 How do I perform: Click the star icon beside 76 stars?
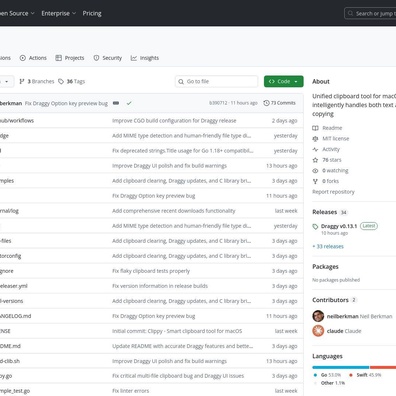315,160
